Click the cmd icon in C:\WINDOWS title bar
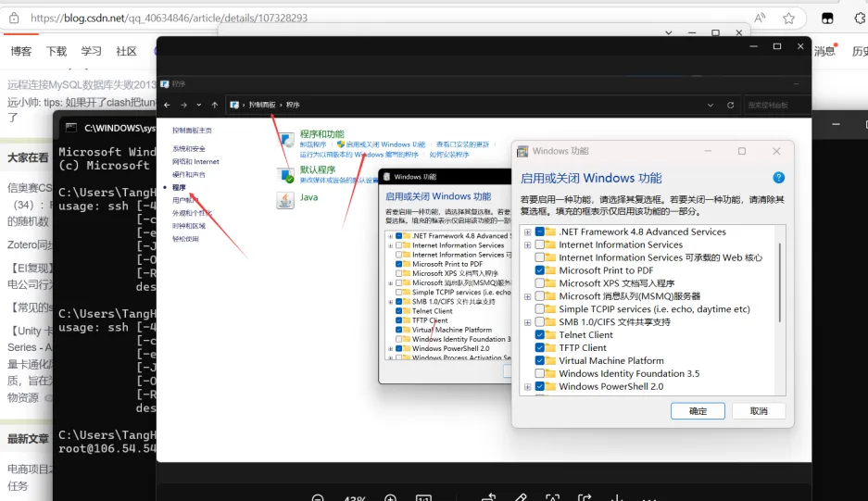This screenshot has width=868, height=501. tap(70, 128)
